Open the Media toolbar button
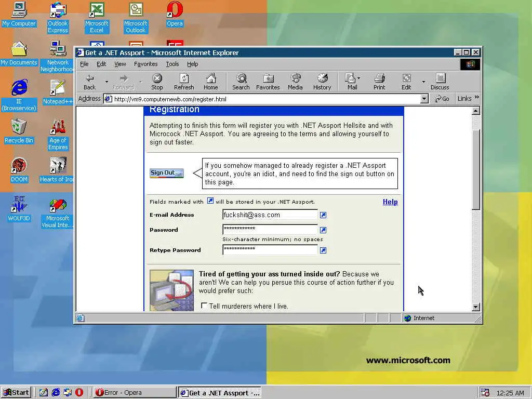Viewport: 532px width, 399px height. pos(295,82)
